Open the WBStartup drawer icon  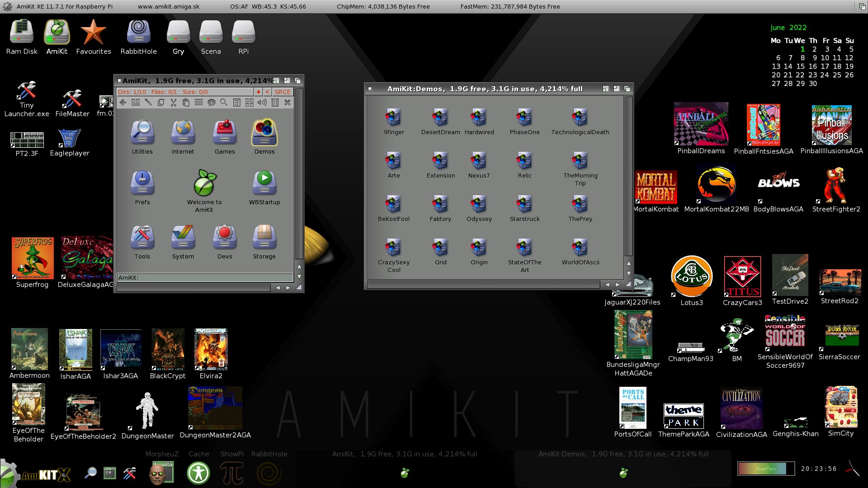[264, 188]
